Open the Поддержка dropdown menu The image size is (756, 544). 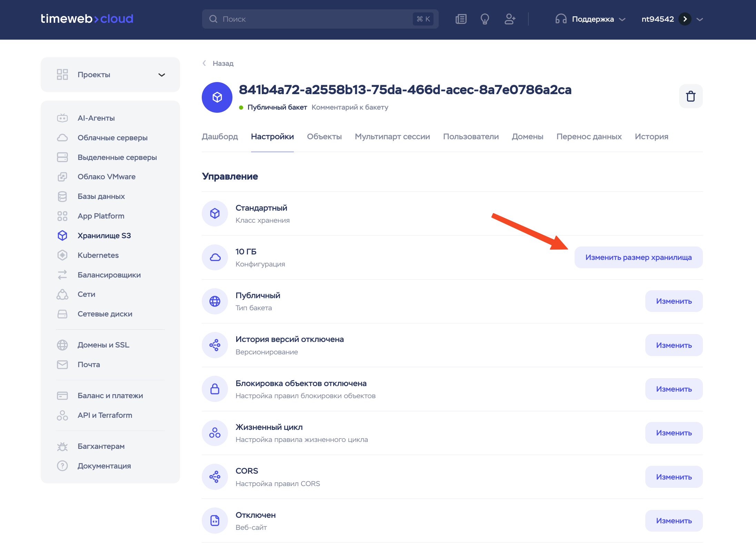[590, 19]
